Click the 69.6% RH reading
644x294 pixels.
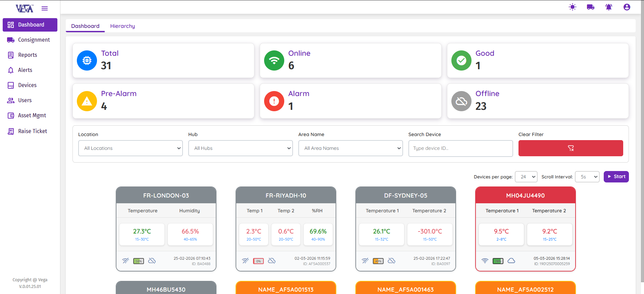tap(318, 231)
